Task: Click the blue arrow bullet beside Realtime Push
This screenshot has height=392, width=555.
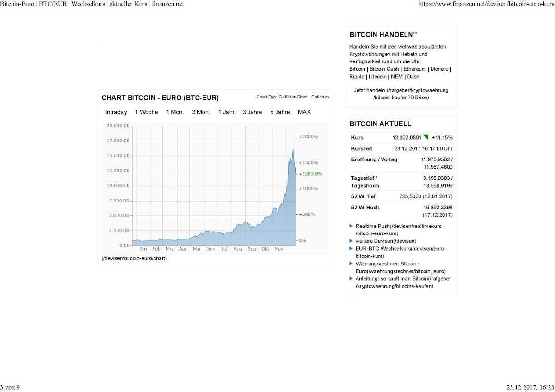Action: coord(351,226)
